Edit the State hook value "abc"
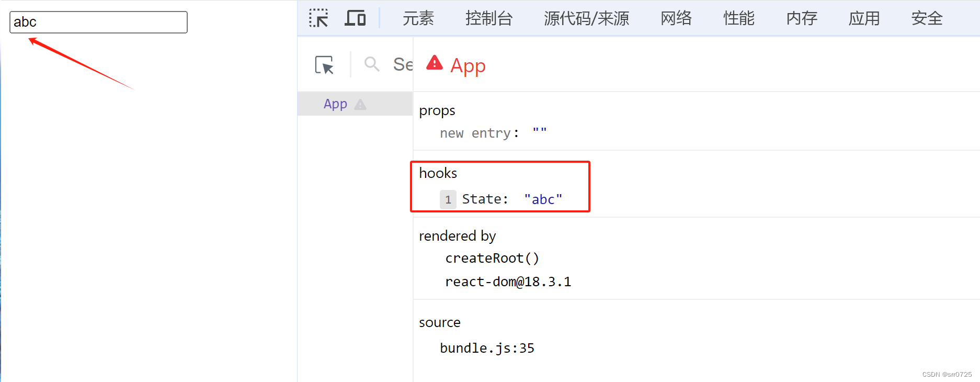Viewport: 980px width, 382px height. (543, 199)
